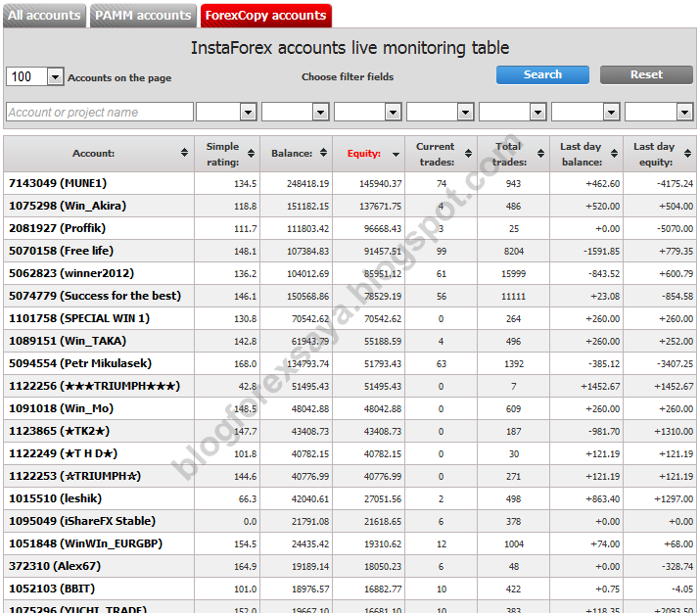This screenshot has width=700, height=613.
Task: Select balance value 248418.19
Action: point(307,184)
